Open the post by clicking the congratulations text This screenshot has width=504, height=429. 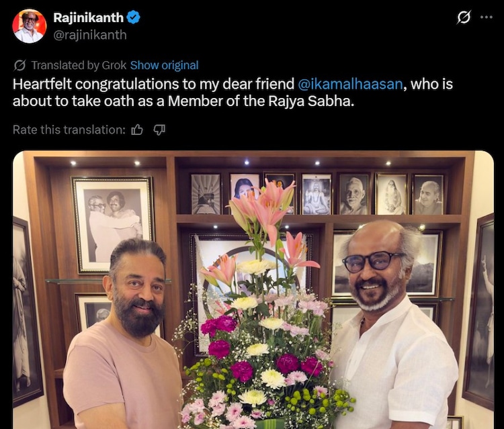pos(233,93)
